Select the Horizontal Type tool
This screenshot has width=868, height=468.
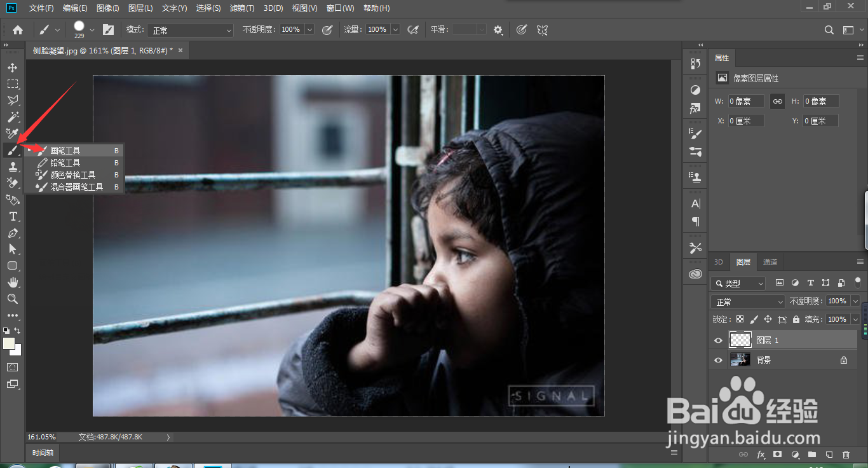pos(12,217)
